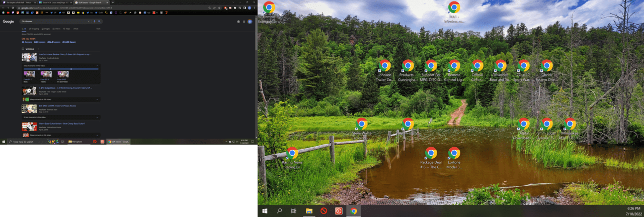Bookmark this page with the star

[219, 8]
